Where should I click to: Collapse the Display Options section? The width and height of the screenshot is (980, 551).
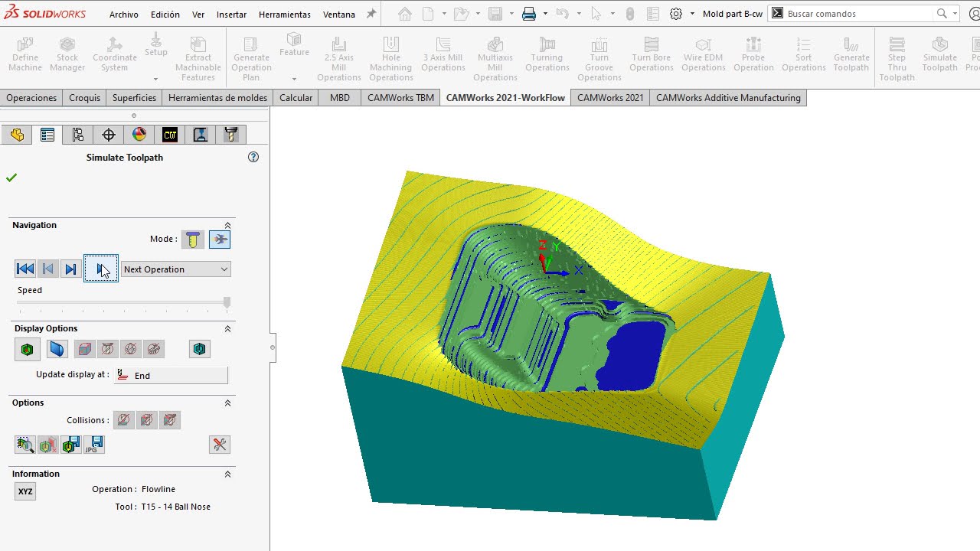click(227, 328)
